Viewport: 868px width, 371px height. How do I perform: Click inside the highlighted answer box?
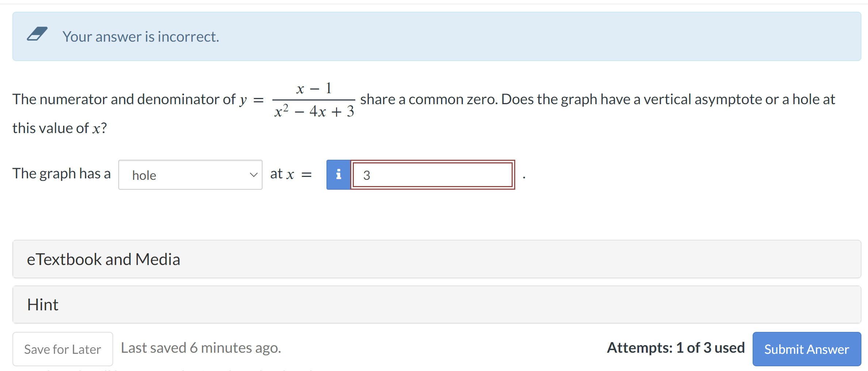pos(433,175)
